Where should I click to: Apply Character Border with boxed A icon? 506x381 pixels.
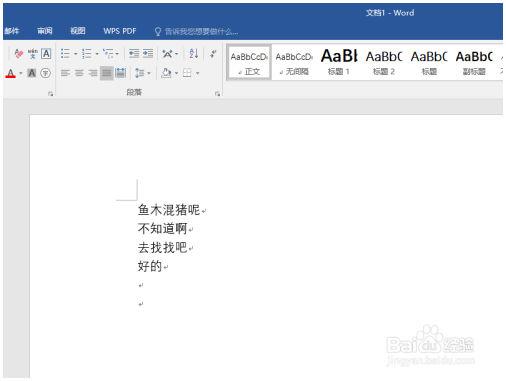click(46, 53)
